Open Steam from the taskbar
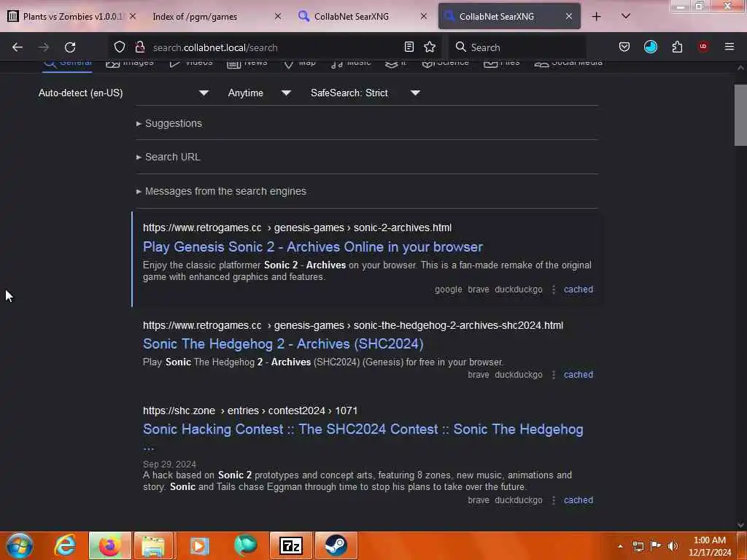The image size is (747, 560). point(336,545)
